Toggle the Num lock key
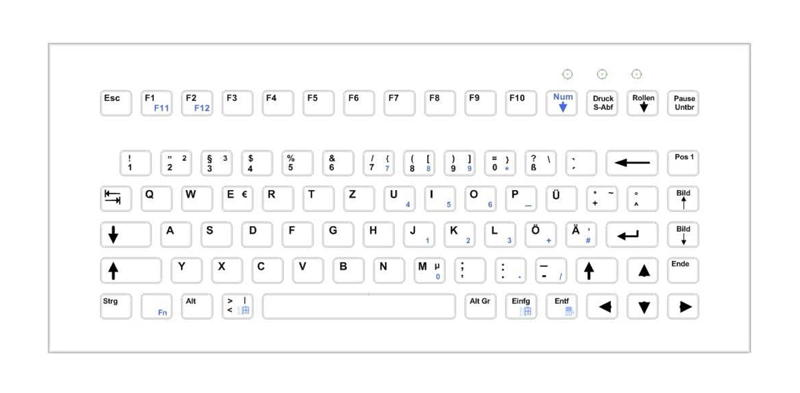The width and height of the screenshot is (800, 393). [561, 103]
